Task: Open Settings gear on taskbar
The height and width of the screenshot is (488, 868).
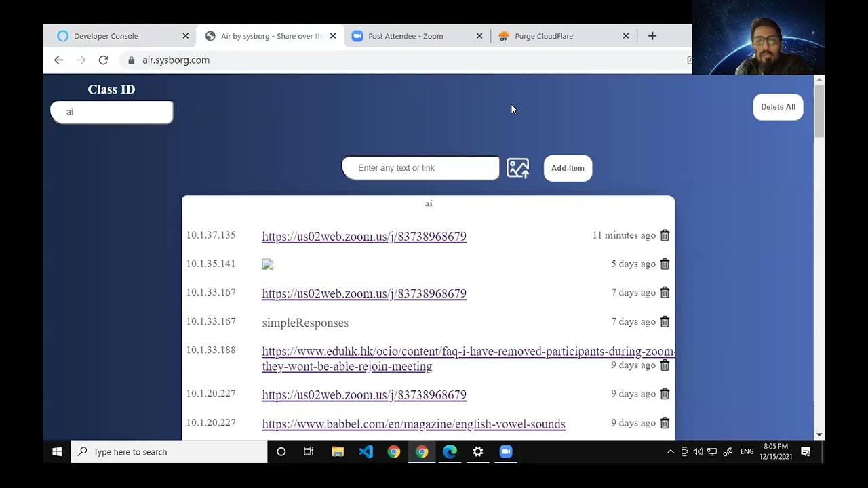Action: point(478,451)
